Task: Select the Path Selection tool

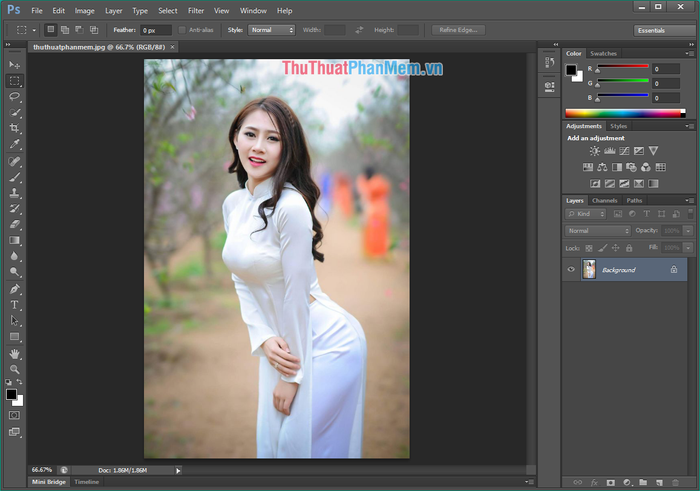Action: pyautogui.click(x=14, y=320)
